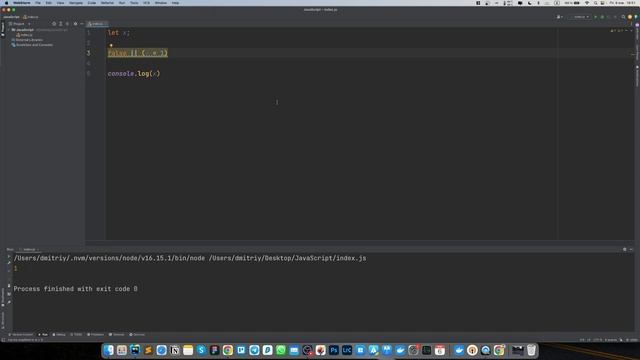Open the Trash from the Dock
Viewport: 640px width, 360px height.
click(x=531, y=350)
